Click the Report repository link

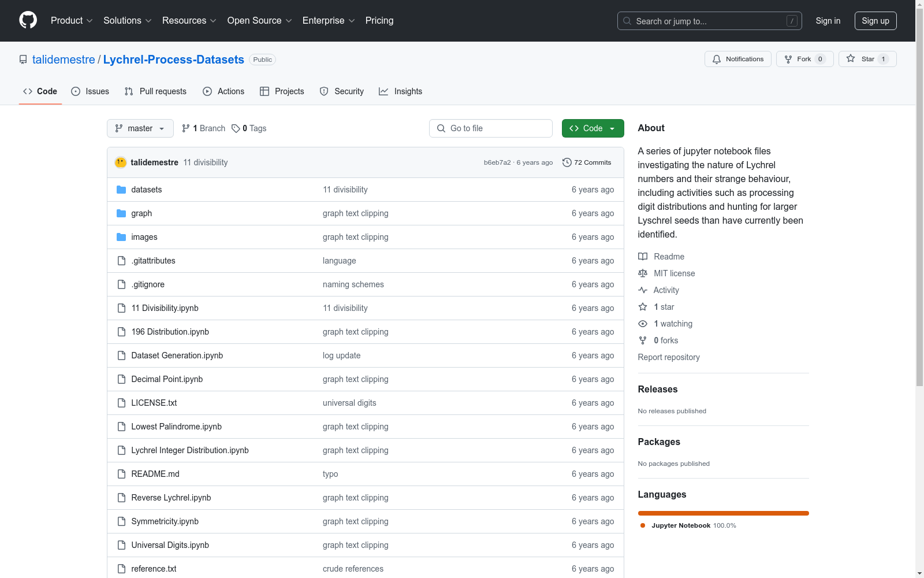[x=669, y=357]
